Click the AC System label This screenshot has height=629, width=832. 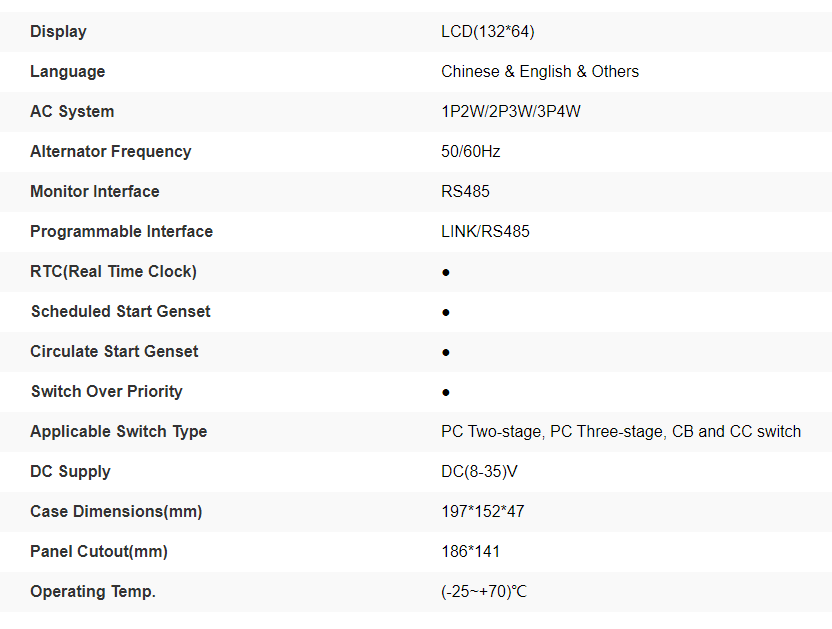(x=72, y=112)
